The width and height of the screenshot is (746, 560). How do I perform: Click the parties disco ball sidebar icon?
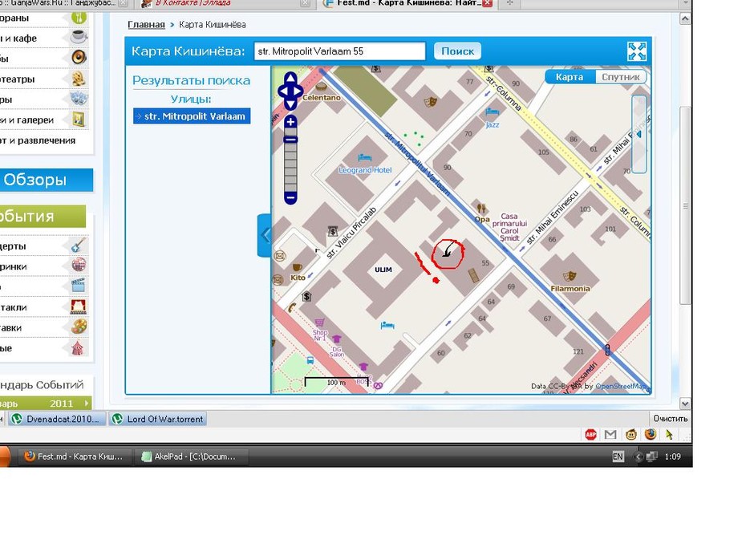tap(79, 265)
